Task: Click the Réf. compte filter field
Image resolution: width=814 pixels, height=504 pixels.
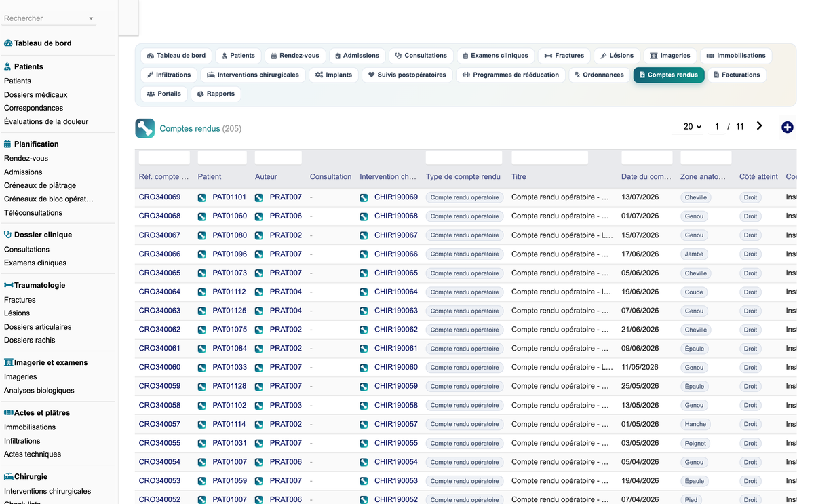Action: coord(164,157)
